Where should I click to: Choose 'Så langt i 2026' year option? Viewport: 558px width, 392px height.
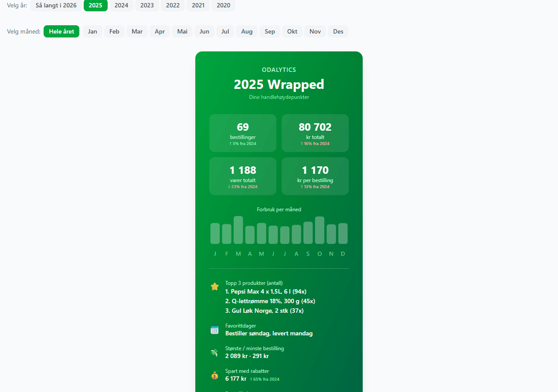(x=56, y=5)
